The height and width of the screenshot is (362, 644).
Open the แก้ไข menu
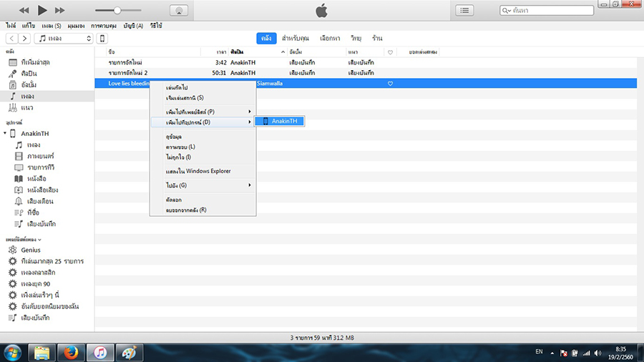29,26
